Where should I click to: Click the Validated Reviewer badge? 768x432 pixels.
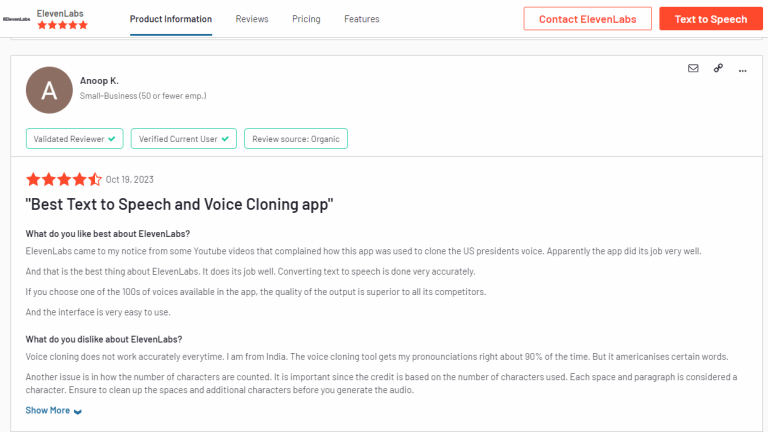click(x=75, y=139)
